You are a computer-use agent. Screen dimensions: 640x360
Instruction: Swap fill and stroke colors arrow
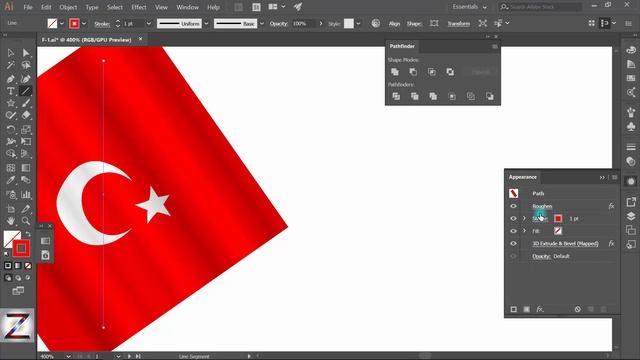tap(28, 234)
